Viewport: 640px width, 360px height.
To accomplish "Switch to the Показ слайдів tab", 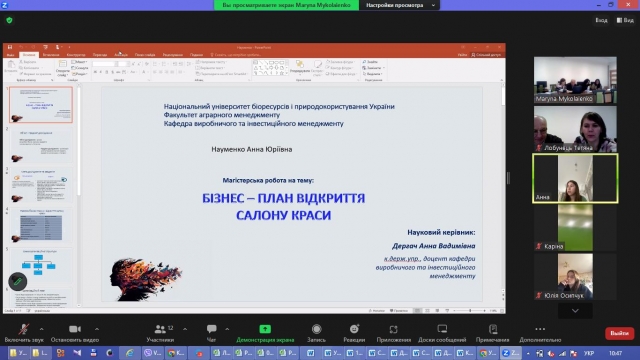I will tap(145, 55).
